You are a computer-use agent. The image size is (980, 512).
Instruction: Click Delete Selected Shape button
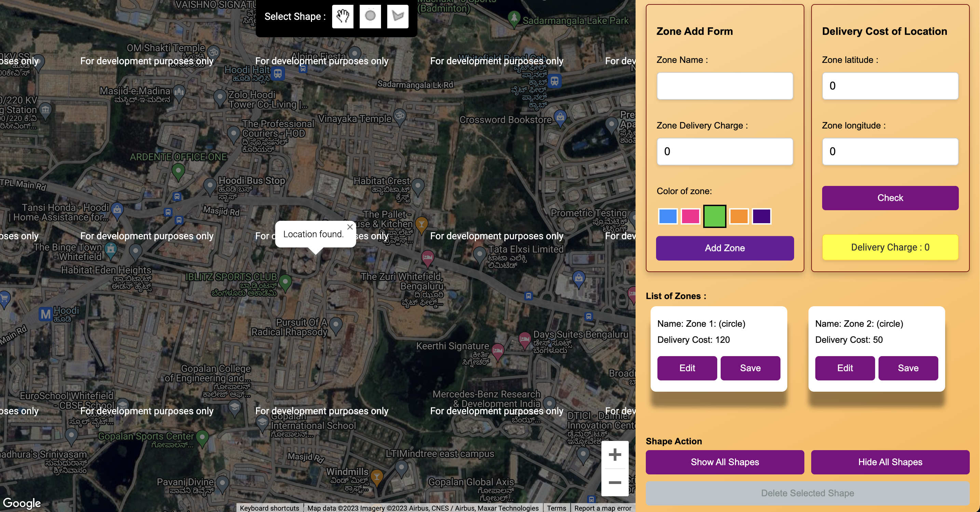(807, 493)
